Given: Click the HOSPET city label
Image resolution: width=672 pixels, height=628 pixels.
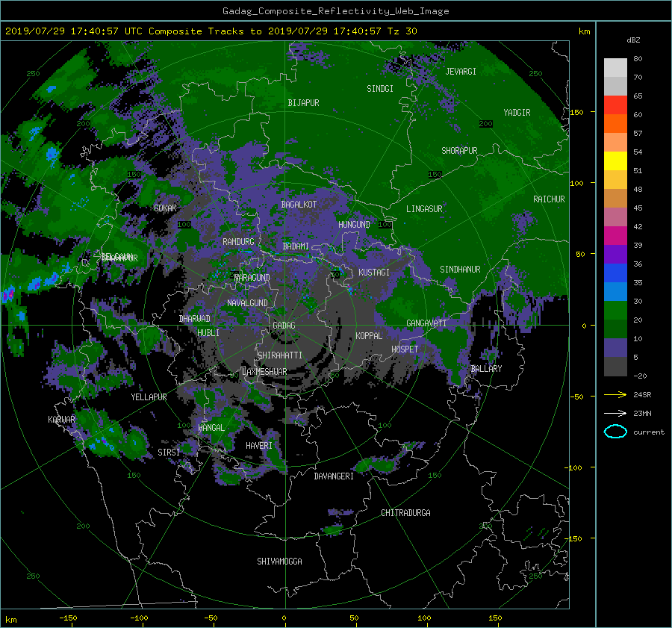Looking at the screenshot, I should click(405, 349).
